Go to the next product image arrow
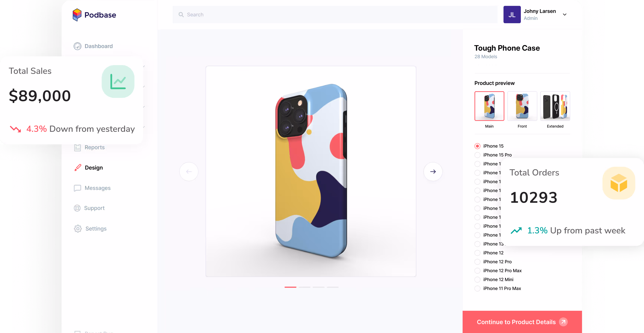The height and width of the screenshot is (333, 644). [x=433, y=172]
